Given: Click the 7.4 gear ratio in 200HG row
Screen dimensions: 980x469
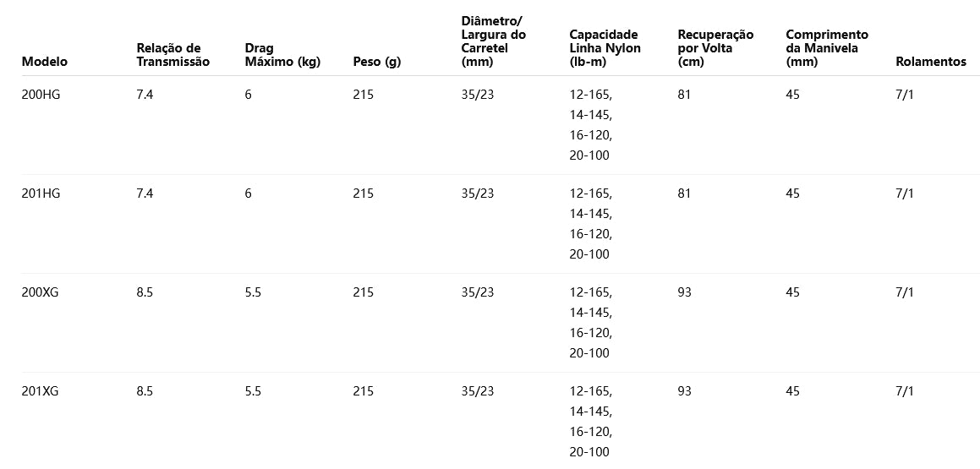Looking at the screenshot, I should click(x=145, y=95).
